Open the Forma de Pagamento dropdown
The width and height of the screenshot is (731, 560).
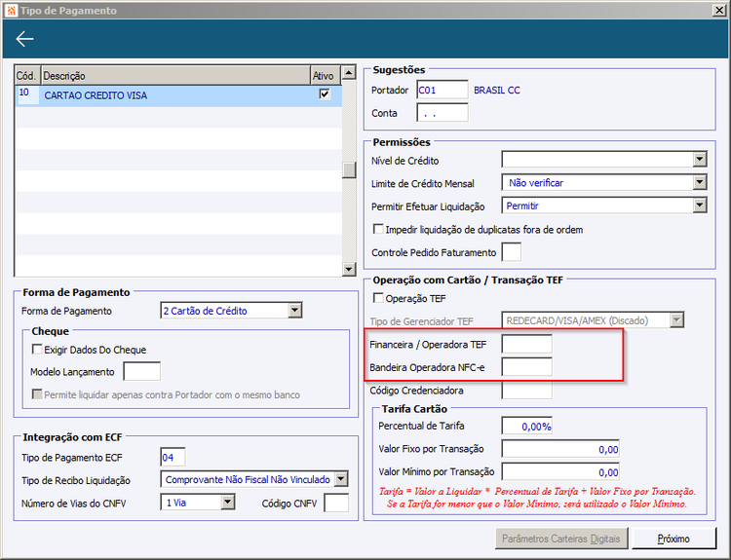coord(294,311)
